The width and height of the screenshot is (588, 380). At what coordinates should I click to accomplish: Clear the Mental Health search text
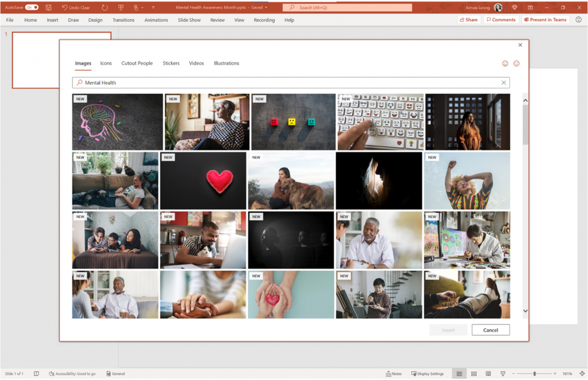[x=504, y=82]
